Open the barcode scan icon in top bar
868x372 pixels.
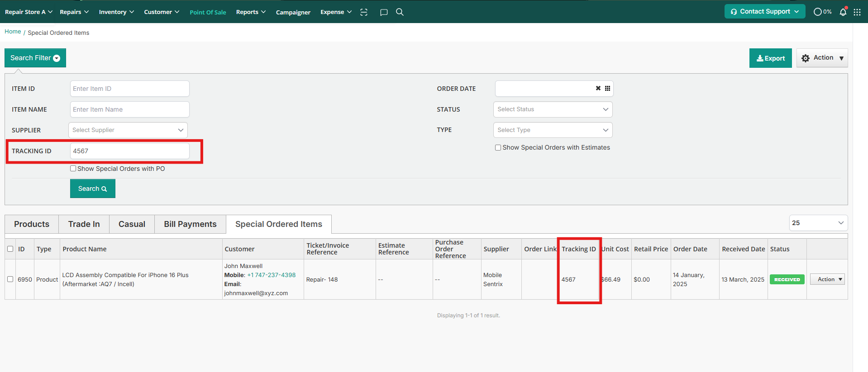pos(364,12)
